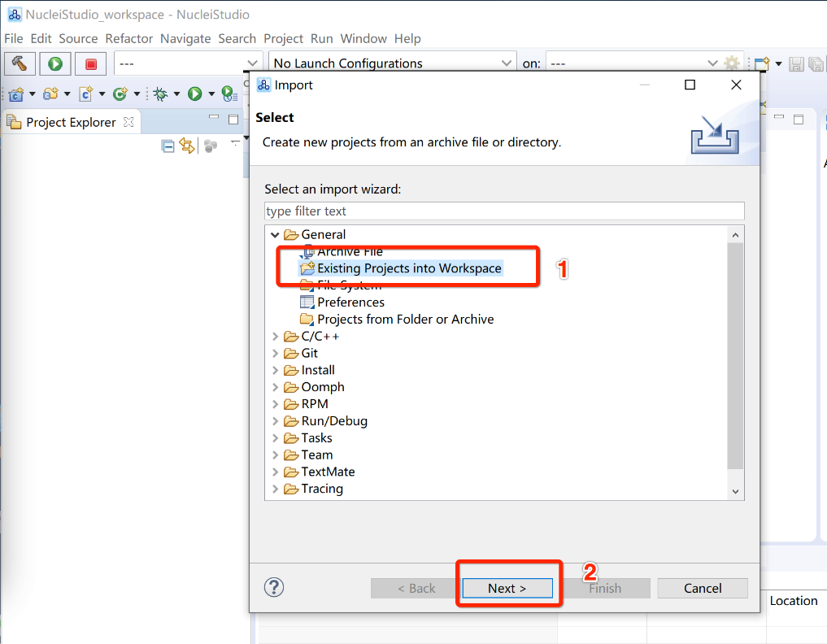
Task: Click the scroll down arrow of wizard list
Action: coord(735,492)
